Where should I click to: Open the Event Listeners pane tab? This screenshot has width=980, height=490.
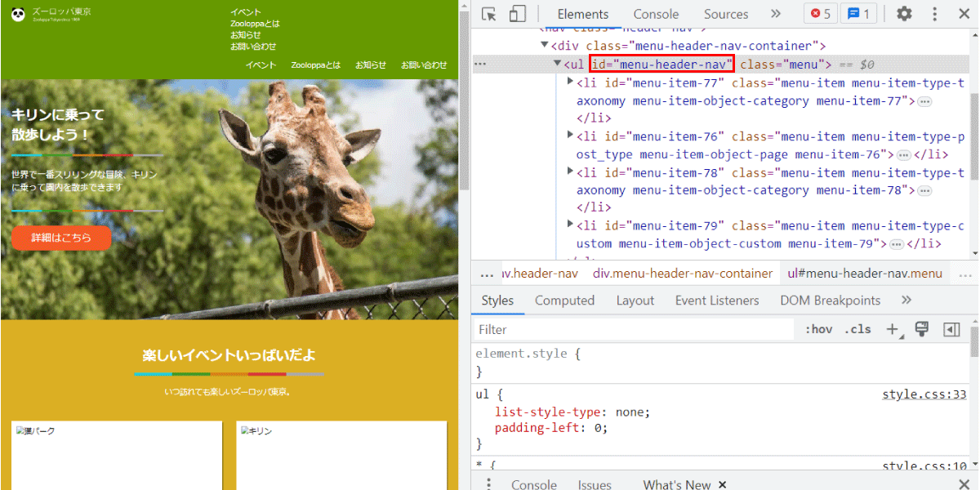(x=717, y=301)
